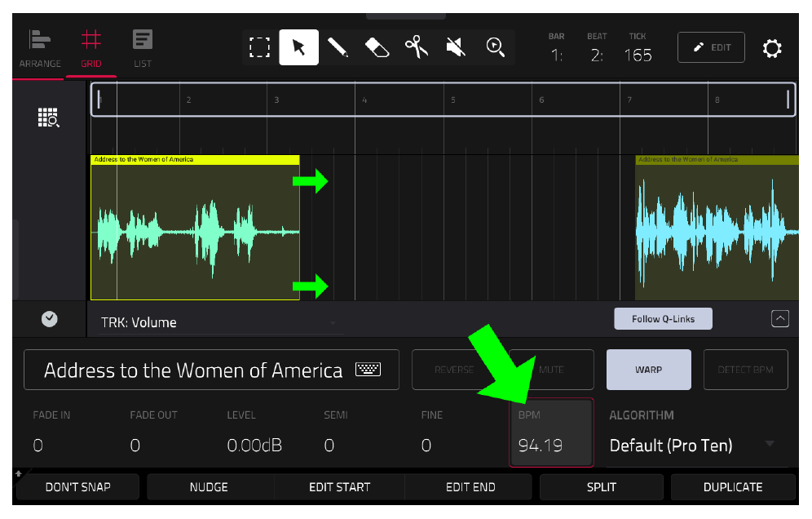Open the grid zoom settings icon
This screenshot has height=519, width=812.
pyautogui.click(x=49, y=118)
